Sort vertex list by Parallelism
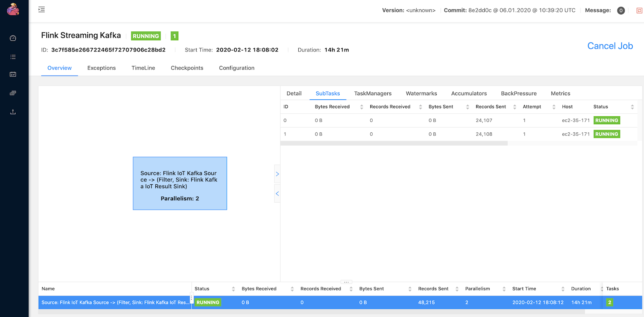This screenshot has height=317, width=644. 504,289
